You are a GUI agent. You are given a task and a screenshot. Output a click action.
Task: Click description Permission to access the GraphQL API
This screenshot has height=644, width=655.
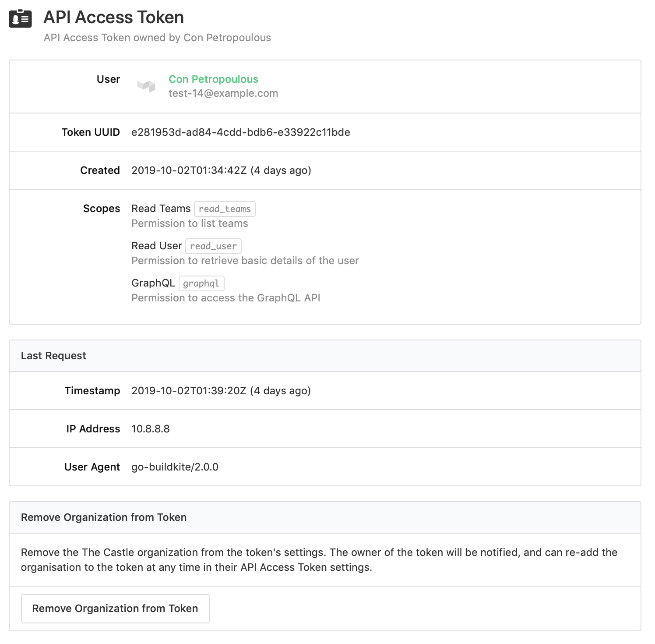pos(226,298)
